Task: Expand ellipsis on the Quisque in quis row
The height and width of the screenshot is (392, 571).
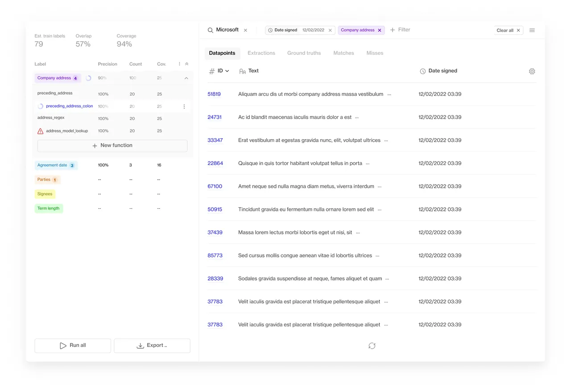Action: [368, 164]
